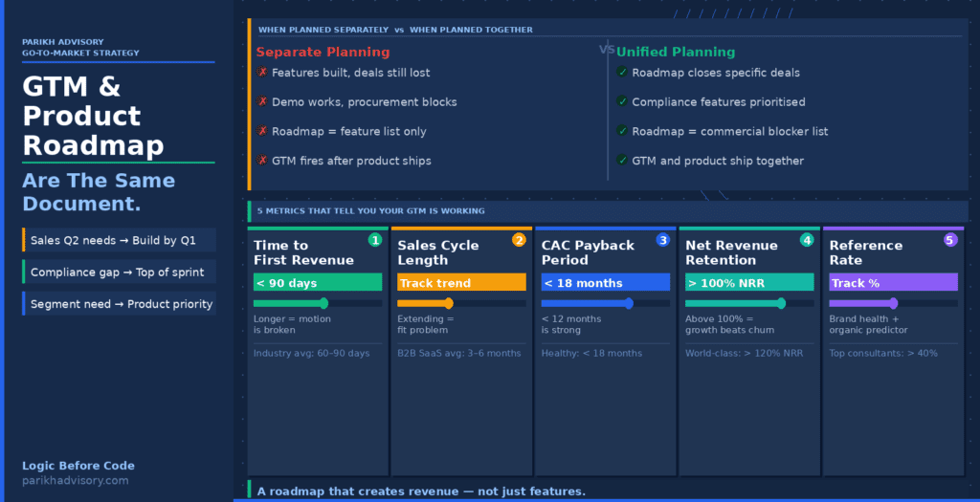The image size is (980, 502).
Task: Click the red X beside 'Demo works, procurement blocks'
Action: click(x=262, y=101)
